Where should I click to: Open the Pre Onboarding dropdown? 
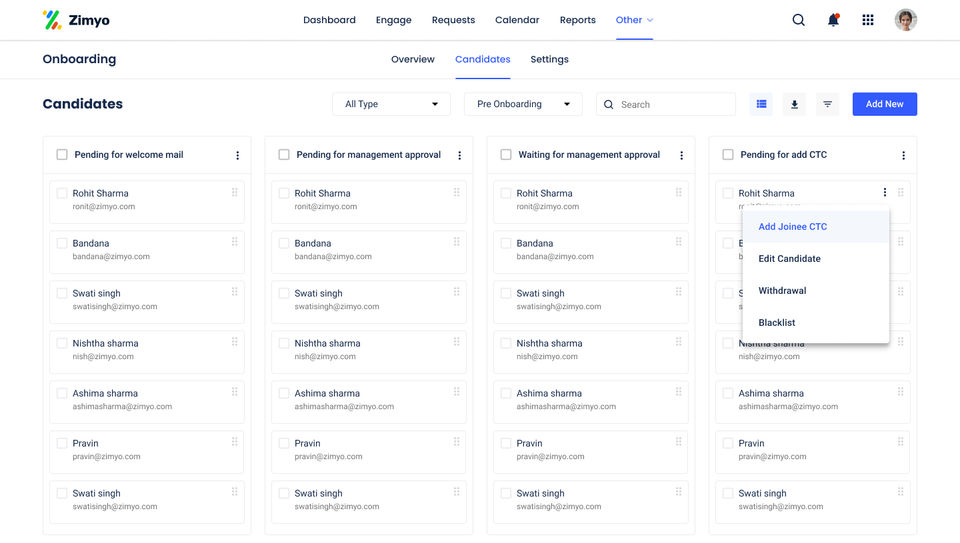coord(523,104)
